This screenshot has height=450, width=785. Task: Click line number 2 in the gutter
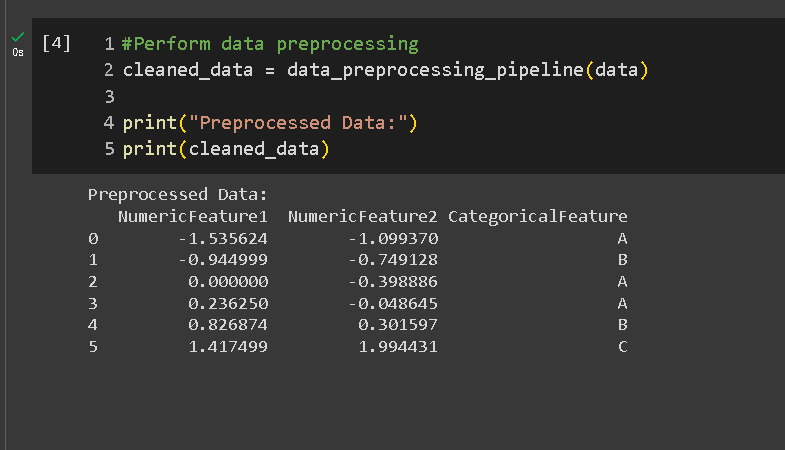(109, 70)
